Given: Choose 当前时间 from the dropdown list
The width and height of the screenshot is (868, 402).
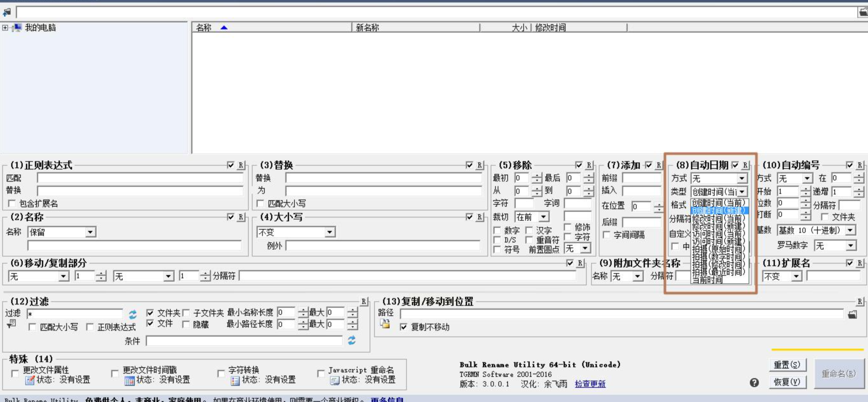Looking at the screenshot, I should point(707,279).
